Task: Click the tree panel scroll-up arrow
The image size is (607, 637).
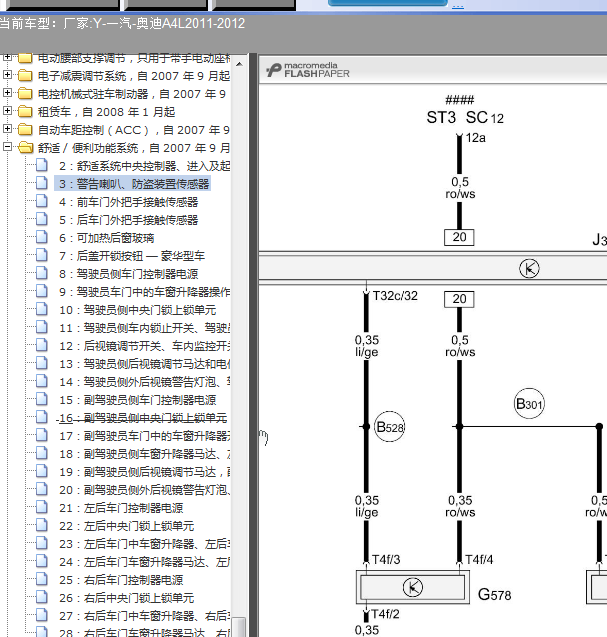Action: coord(239,64)
